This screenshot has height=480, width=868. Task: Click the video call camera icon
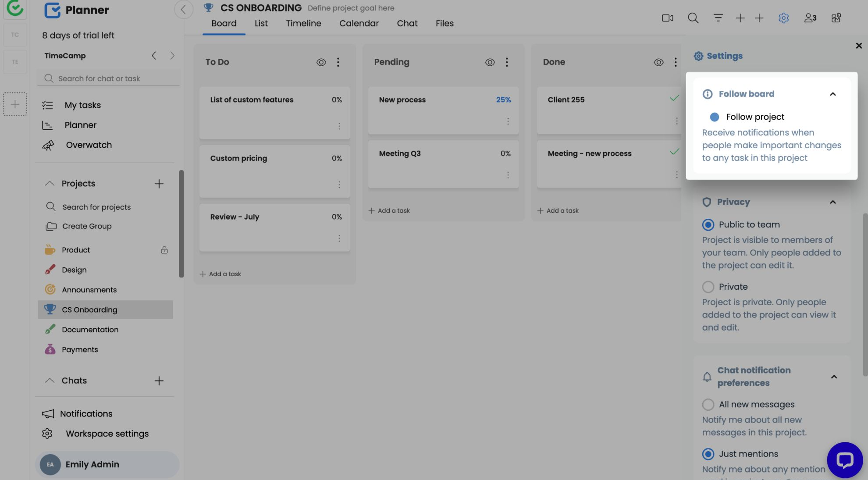pyautogui.click(x=667, y=18)
